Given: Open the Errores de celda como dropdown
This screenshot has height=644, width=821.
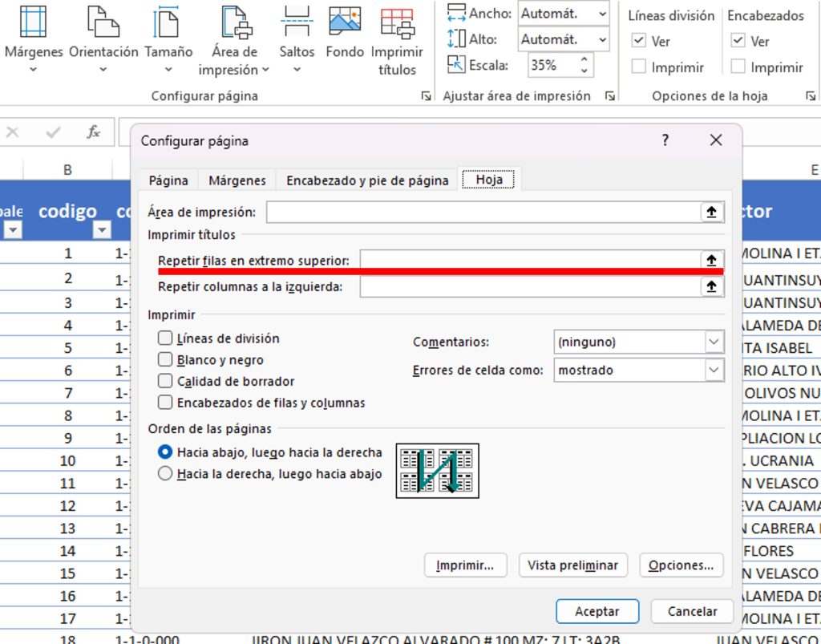Looking at the screenshot, I should pyautogui.click(x=713, y=370).
